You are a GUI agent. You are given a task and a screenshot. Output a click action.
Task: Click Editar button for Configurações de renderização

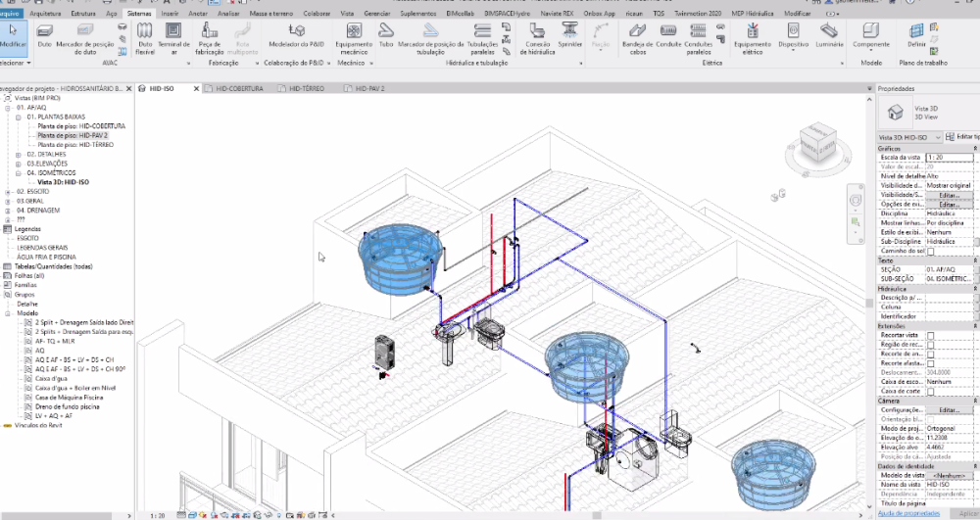[949, 410]
